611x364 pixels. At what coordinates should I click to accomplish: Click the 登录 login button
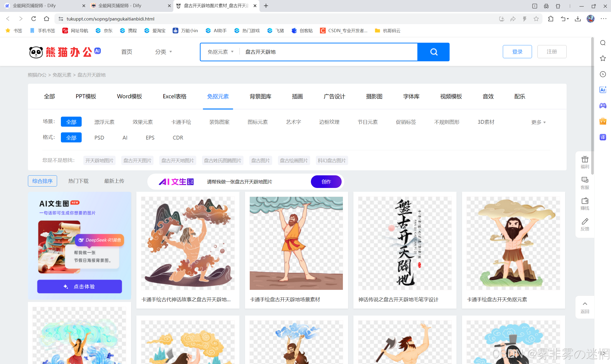click(x=517, y=52)
